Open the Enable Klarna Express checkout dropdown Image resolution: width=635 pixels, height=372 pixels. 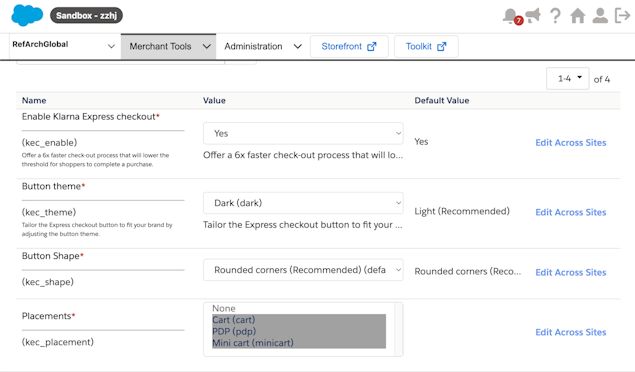pyautogui.click(x=303, y=133)
